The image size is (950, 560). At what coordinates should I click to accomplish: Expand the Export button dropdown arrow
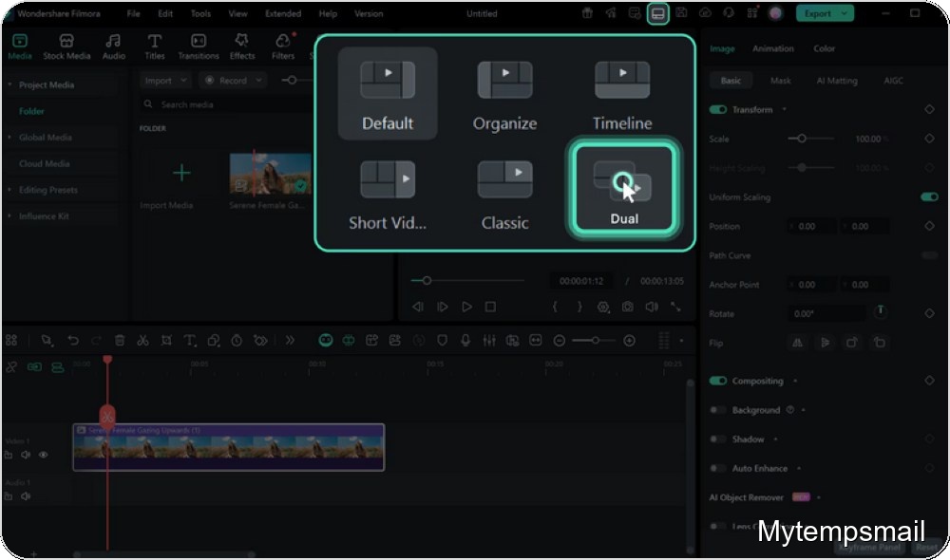tap(845, 13)
